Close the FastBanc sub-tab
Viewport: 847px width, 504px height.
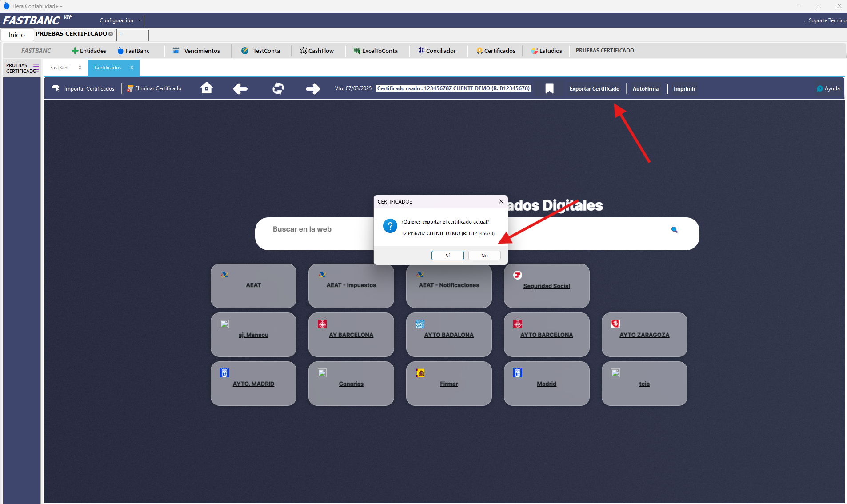80,68
